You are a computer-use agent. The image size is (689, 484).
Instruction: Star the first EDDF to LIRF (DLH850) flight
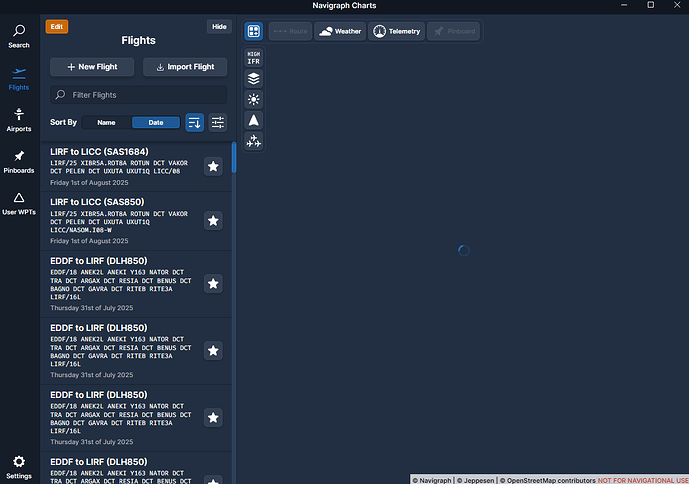pyautogui.click(x=213, y=284)
